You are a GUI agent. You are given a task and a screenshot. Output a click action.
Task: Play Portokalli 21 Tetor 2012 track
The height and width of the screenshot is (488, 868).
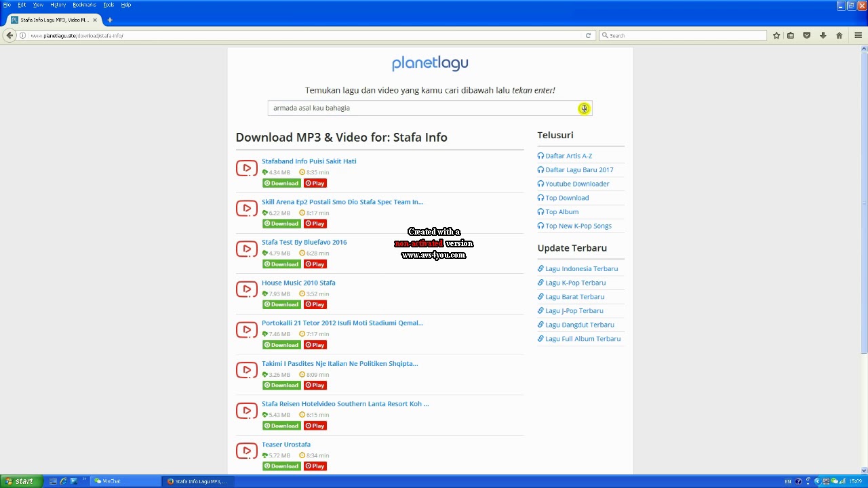click(x=315, y=344)
